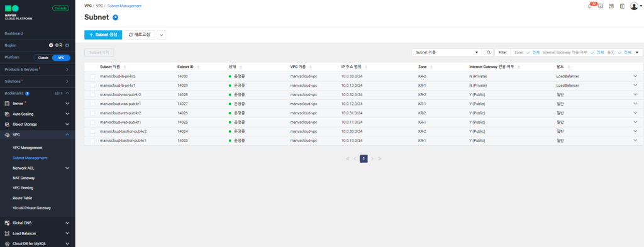The image size is (644, 247).
Task: Click the Global DNS sidebar icon
Action: tap(7, 223)
